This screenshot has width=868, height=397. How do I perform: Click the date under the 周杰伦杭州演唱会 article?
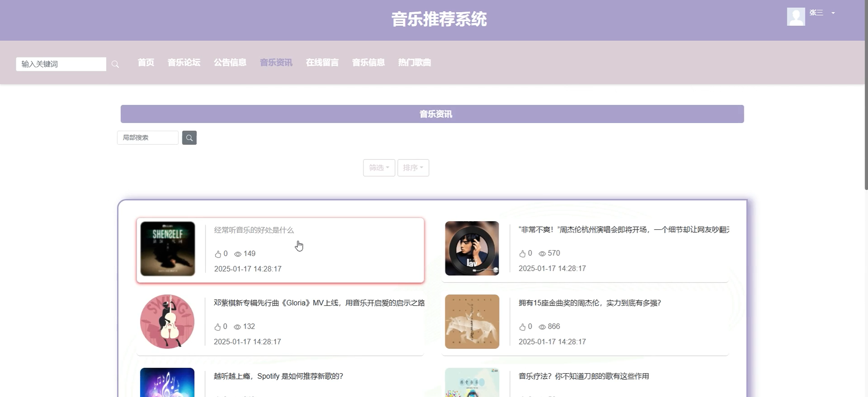pyautogui.click(x=552, y=268)
